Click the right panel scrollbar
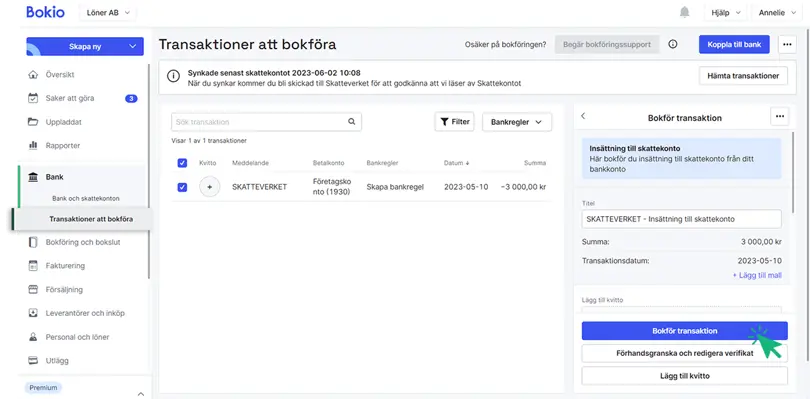The width and height of the screenshot is (810, 399). (x=793, y=172)
